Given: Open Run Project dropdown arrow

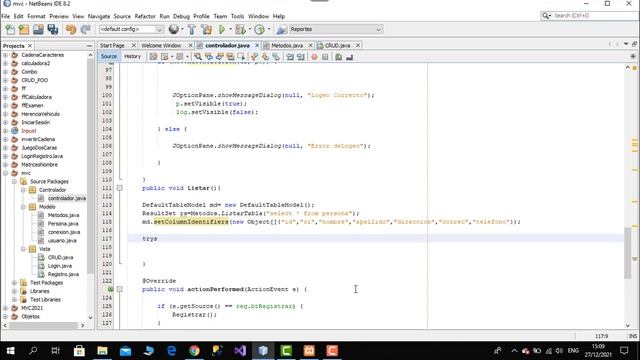Looking at the screenshot, I should 230,29.
